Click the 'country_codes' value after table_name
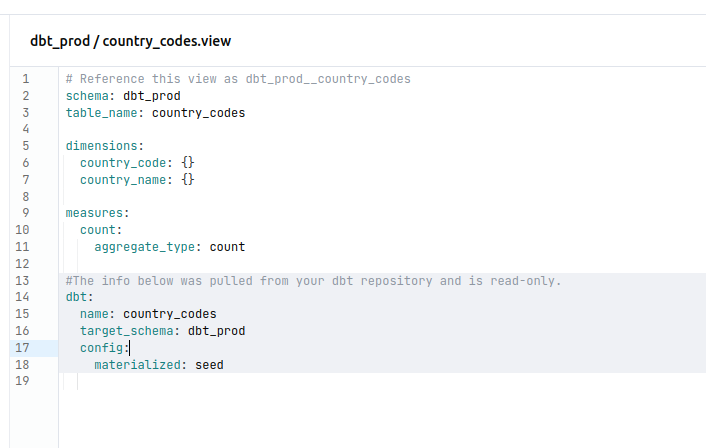The height and width of the screenshot is (448, 706). (x=198, y=113)
